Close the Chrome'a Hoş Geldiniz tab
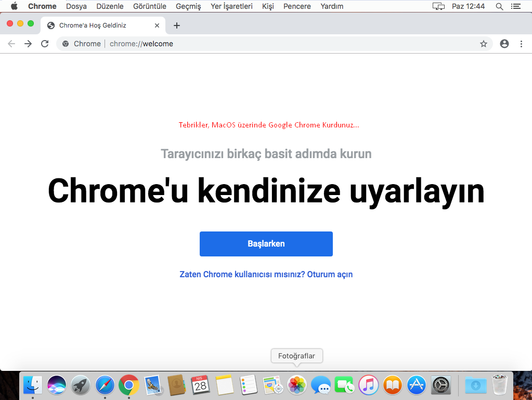The image size is (532, 400). point(157,25)
